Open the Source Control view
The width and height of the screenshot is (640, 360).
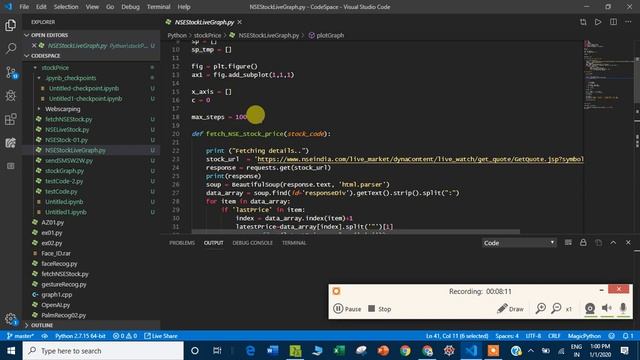11,72
